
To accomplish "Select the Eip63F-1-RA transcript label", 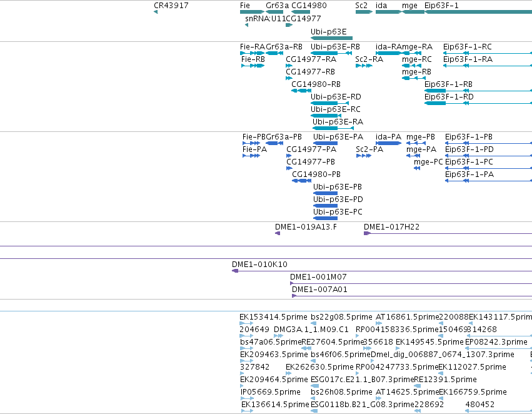I will pyautogui.click(x=468, y=59).
